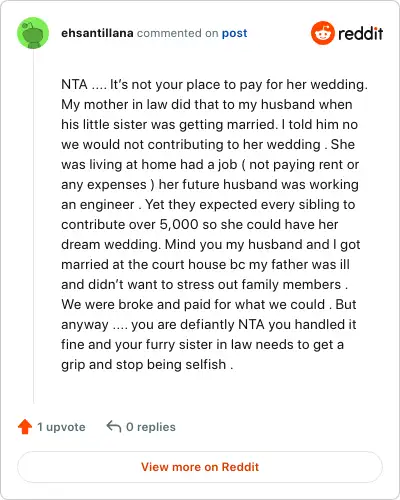Screen dimensions: 400x500
Task: Collapse comment via the vertical thread line
Action: pyautogui.click(x=33, y=227)
